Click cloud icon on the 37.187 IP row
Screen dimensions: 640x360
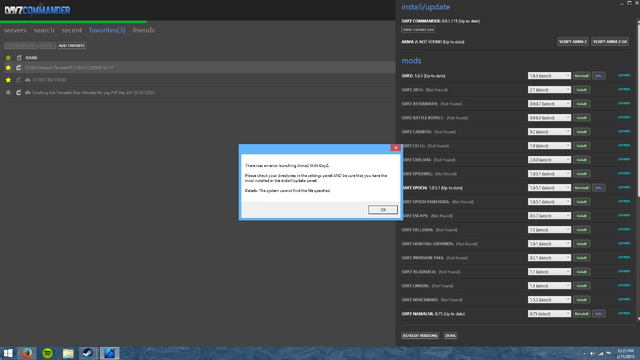[27, 80]
